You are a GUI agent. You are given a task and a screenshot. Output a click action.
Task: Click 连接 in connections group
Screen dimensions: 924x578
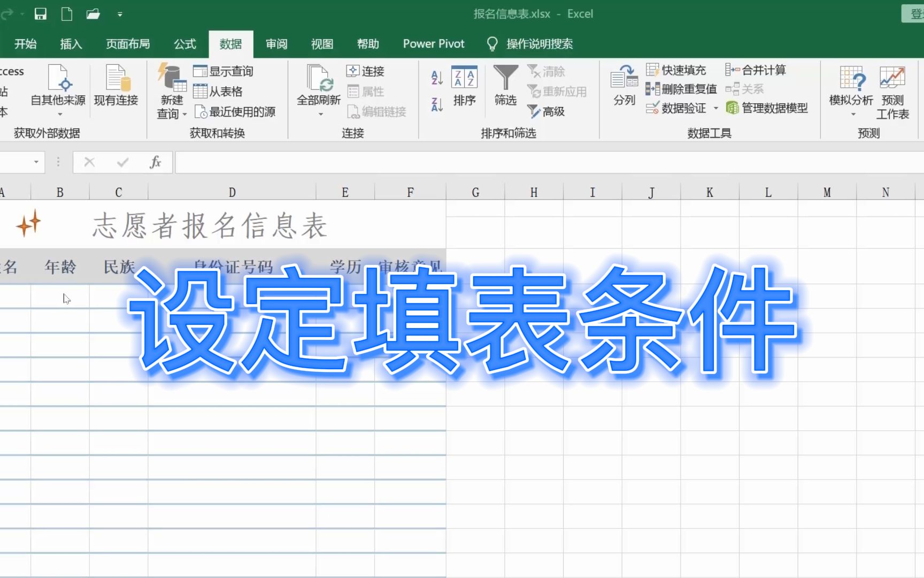coord(365,71)
